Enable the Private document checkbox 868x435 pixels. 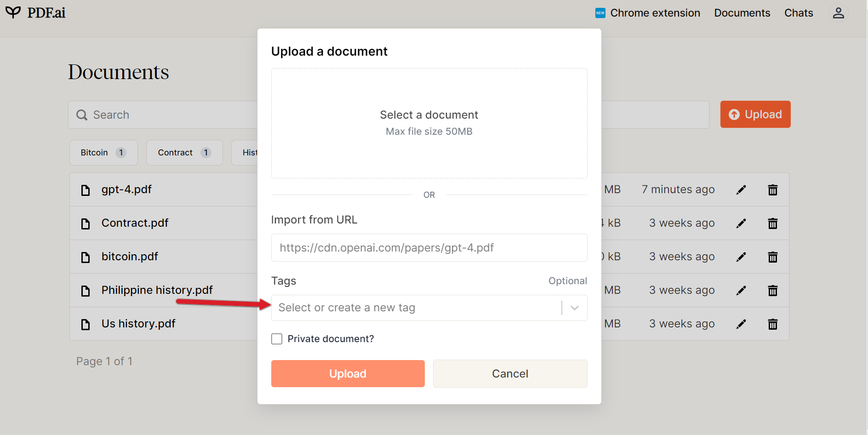pos(277,339)
